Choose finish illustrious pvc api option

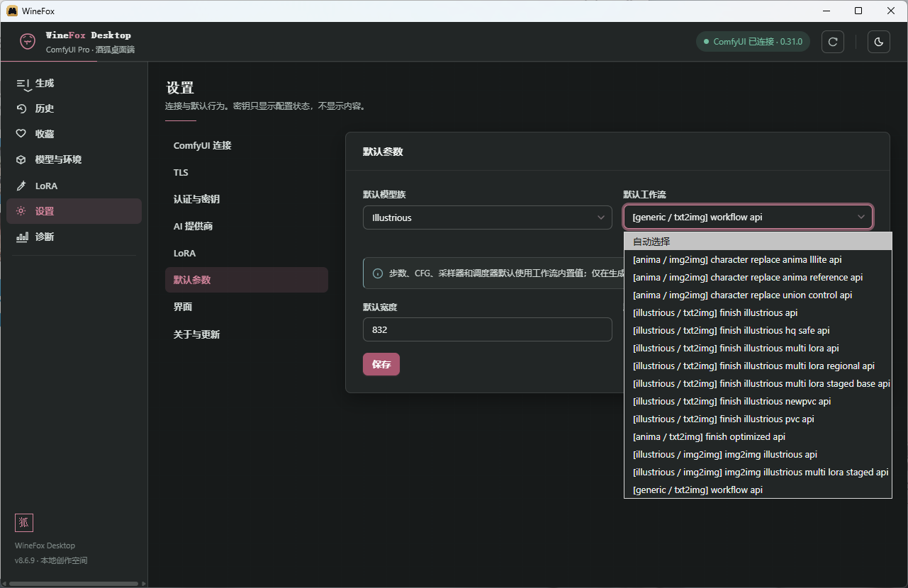point(758,419)
